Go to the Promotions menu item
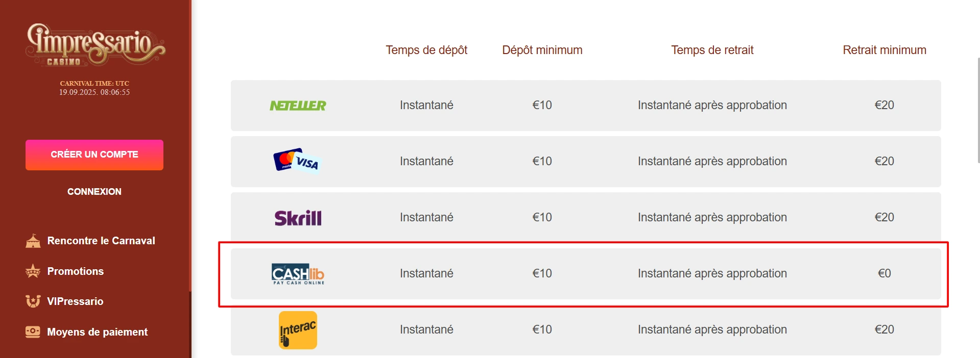The width and height of the screenshot is (980, 358). [x=76, y=271]
